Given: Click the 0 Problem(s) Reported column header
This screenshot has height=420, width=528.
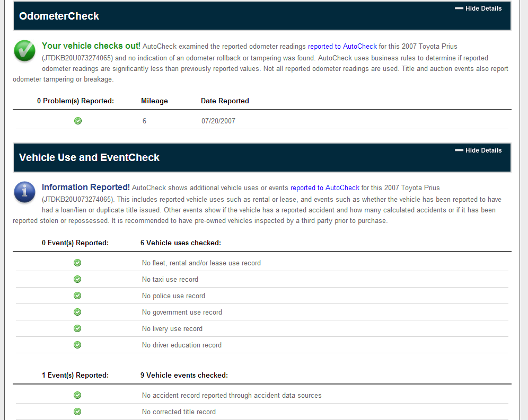Looking at the screenshot, I should tap(75, 101).
